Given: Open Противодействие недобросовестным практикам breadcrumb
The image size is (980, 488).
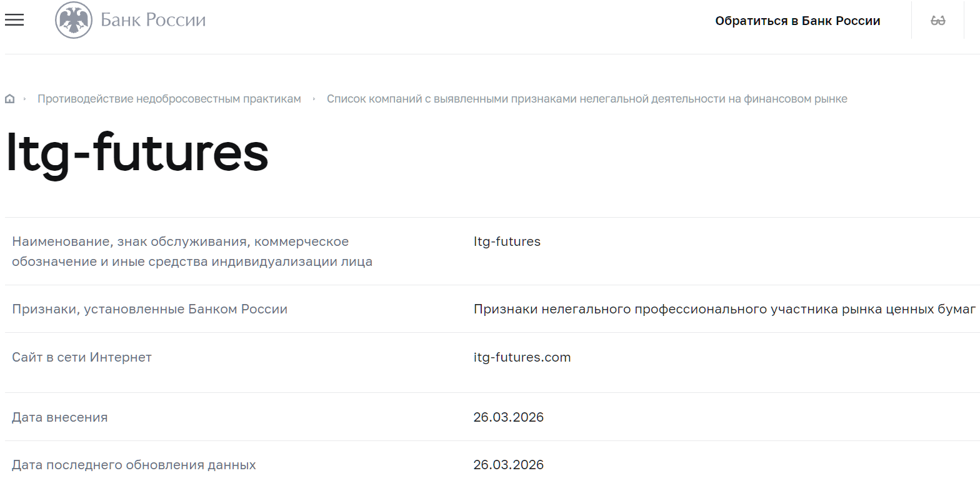Looking at the screenshot, I should 169,99.
